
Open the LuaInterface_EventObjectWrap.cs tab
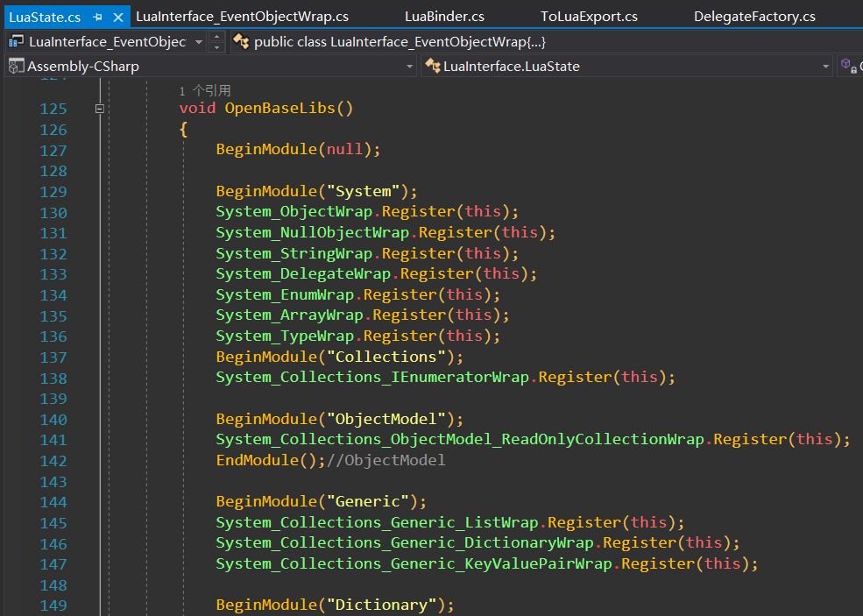[242, 17]
